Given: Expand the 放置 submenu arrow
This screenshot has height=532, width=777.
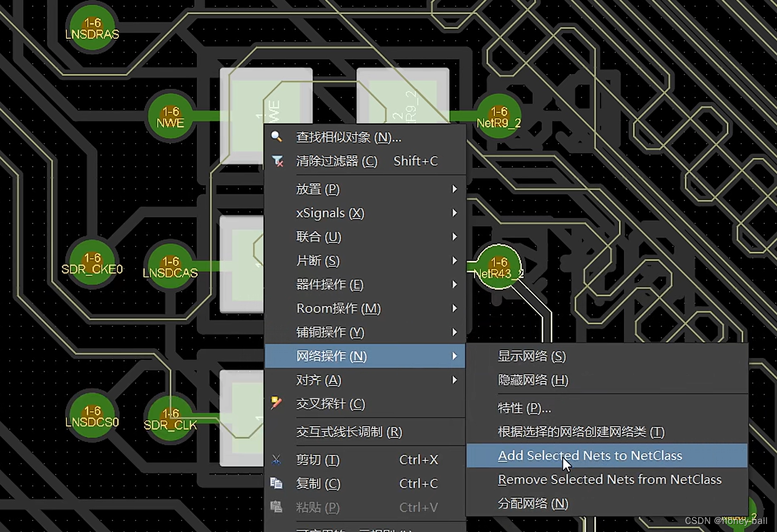Looking at the screenshot, I should (455, 189).
